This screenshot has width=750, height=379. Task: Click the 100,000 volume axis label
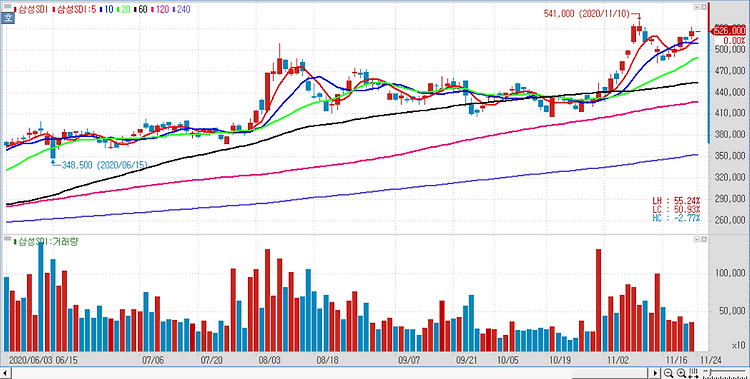point(730,273)
